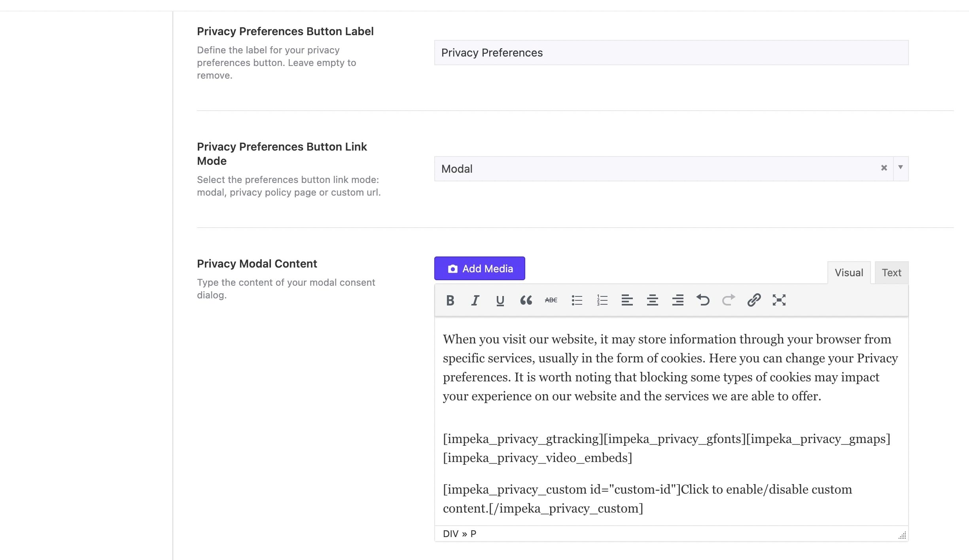Redo the last edit

729,300
